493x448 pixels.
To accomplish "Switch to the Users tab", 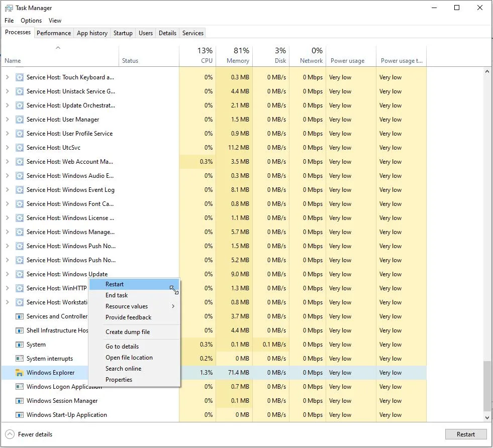I will click(x=146, y=33).
